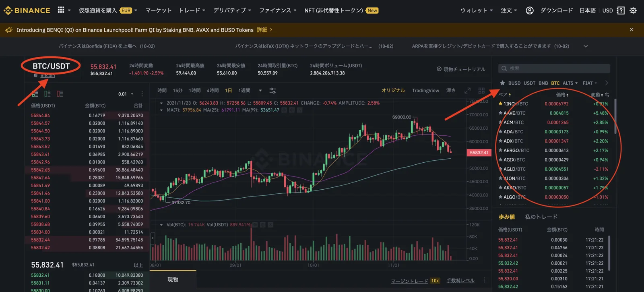The image size is (644, 292).
Task: Toggle favorite star for ALGO/BTC
Action: [500, 197]
